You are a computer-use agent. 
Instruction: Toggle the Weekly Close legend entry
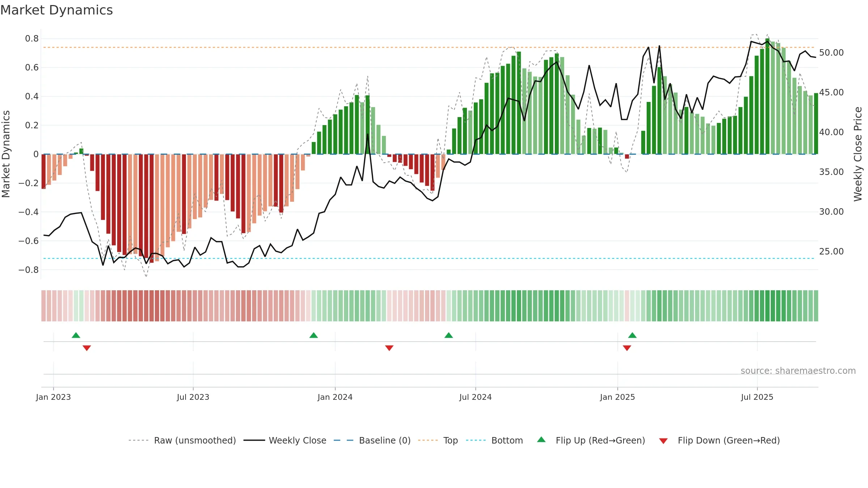pyautogui.click(x=285, y=440)
